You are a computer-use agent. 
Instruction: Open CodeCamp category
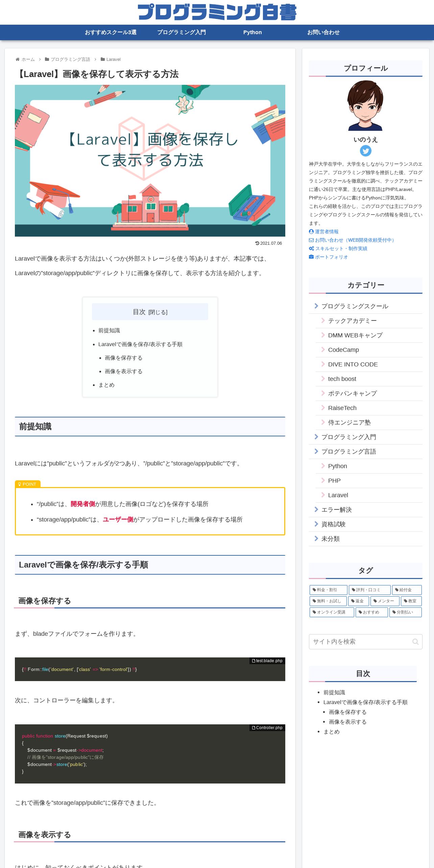[369, 350]
